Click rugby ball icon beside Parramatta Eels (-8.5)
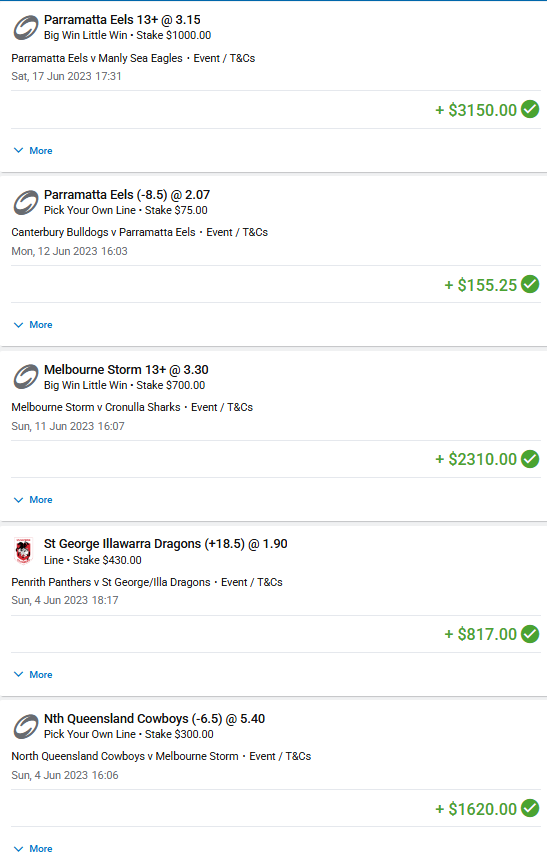 (x=25, y=203)
